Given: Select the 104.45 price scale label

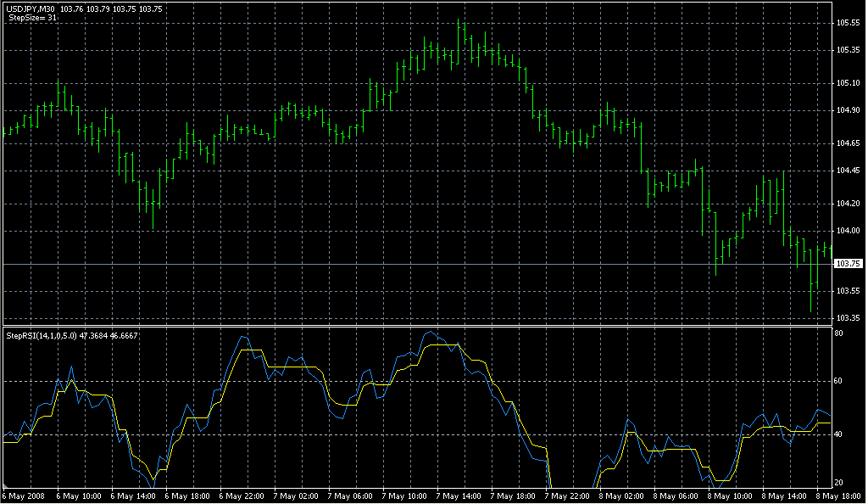Looking at the screenshot, I should (x=848, y=171).
